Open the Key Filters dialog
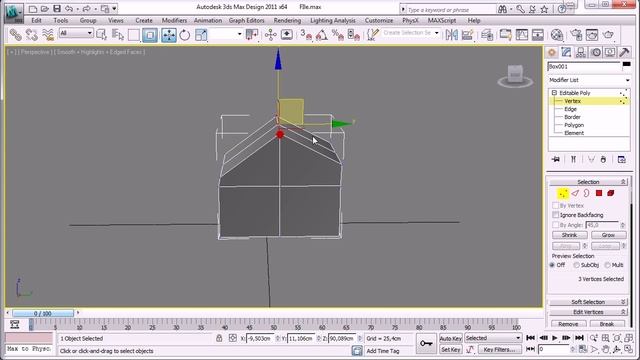Image resolution: width=640 pixels, height=360 pixels. (499, 349)
